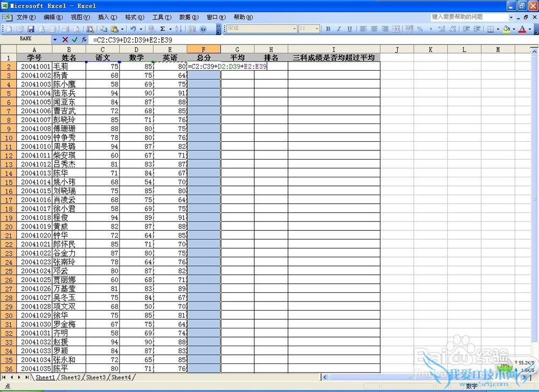Image resolution: width=539 pixels, height=392 pixels.
Task: Open the font size dropdown
Action: click(317, 29)
